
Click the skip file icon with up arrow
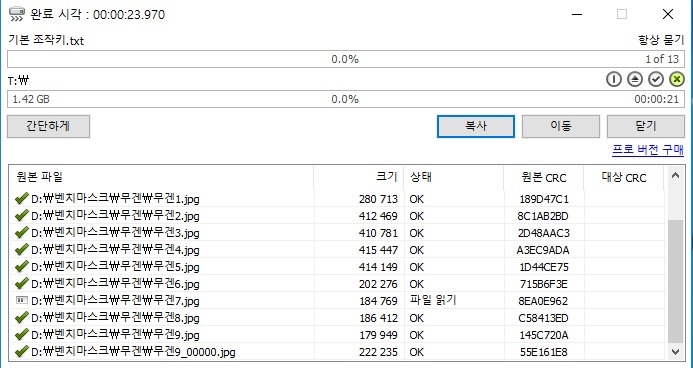tap(635, 80)
